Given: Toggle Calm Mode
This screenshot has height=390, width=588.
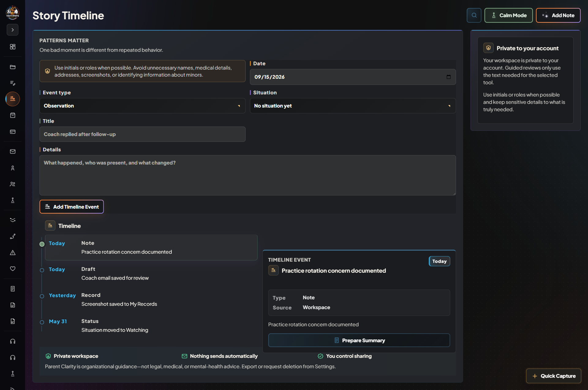Looking at the screenshot, I should tap(508, 15).
